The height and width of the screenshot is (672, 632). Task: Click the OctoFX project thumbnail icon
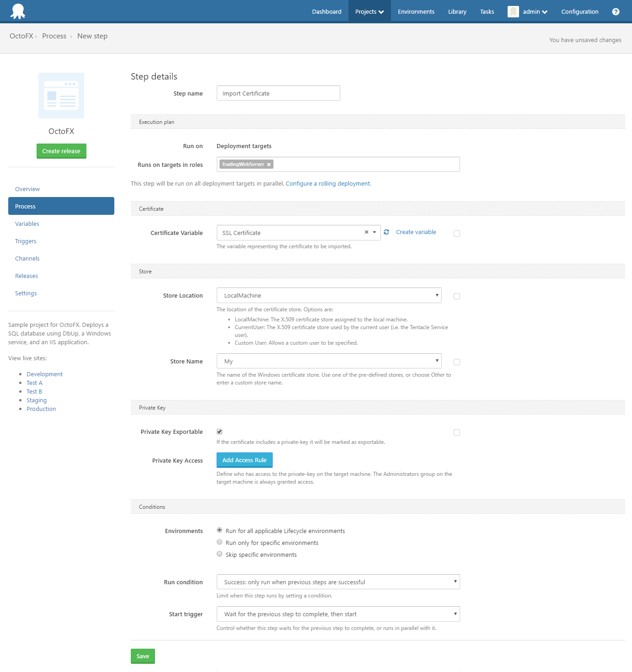point(61,96)
